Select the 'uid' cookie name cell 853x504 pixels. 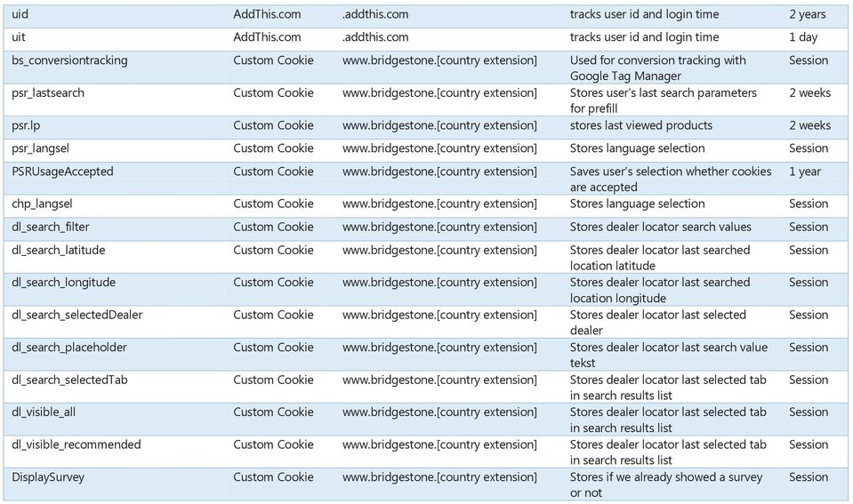(20, 15)
